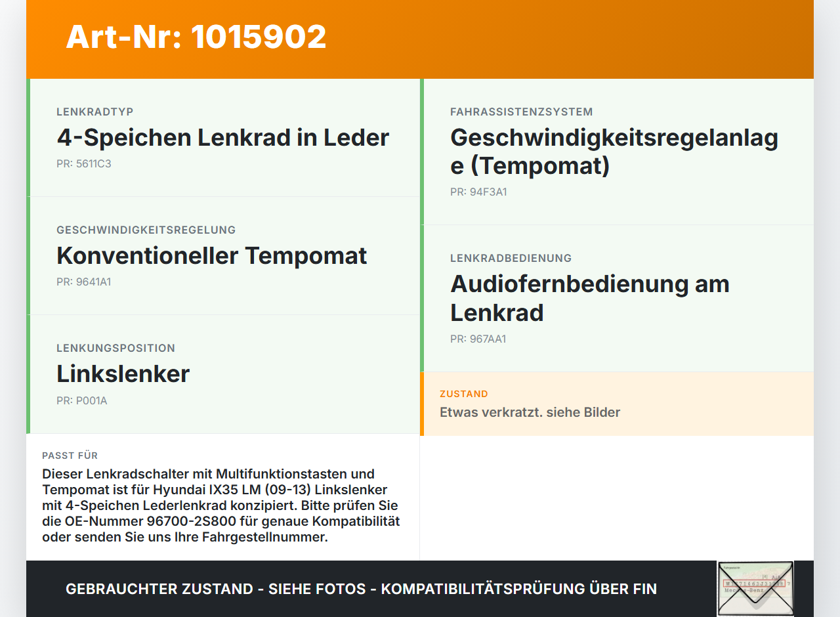Select the 'PASST FÜR' compatibility description

pos(221,505)
